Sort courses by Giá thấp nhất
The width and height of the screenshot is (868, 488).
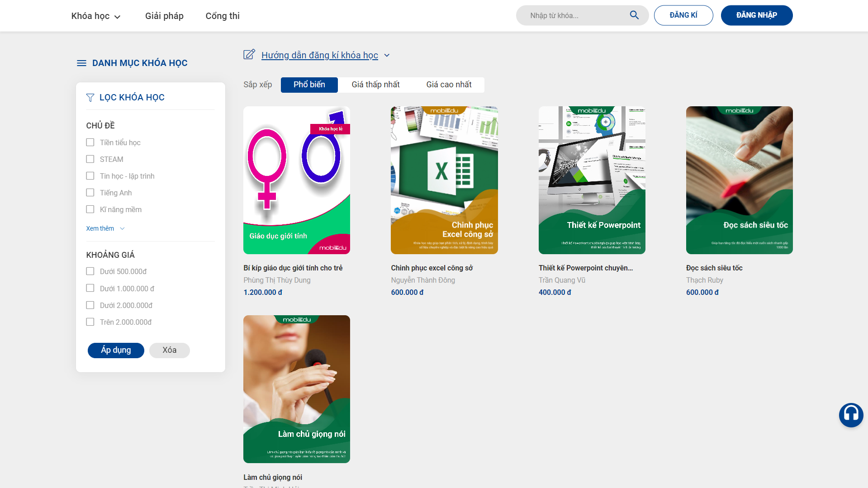(x=375, y=85)
